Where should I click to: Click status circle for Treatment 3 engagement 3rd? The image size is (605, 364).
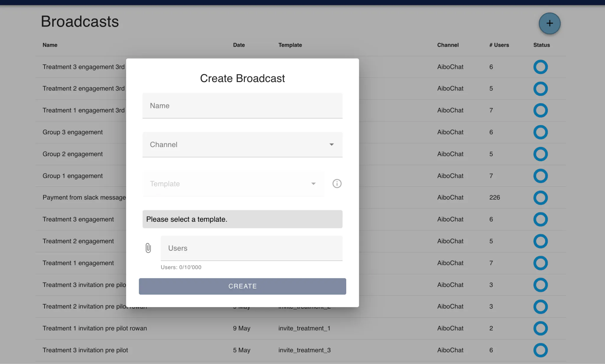pos(540,67)
